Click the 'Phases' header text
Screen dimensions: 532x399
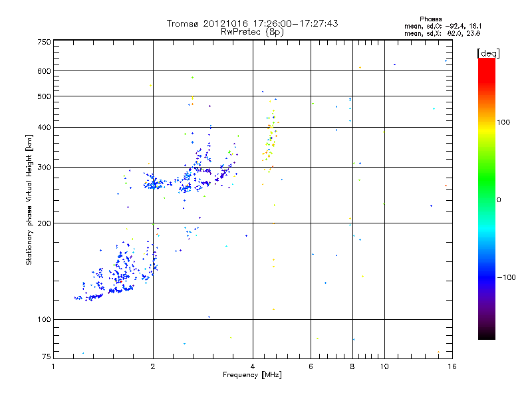(430, 19)
